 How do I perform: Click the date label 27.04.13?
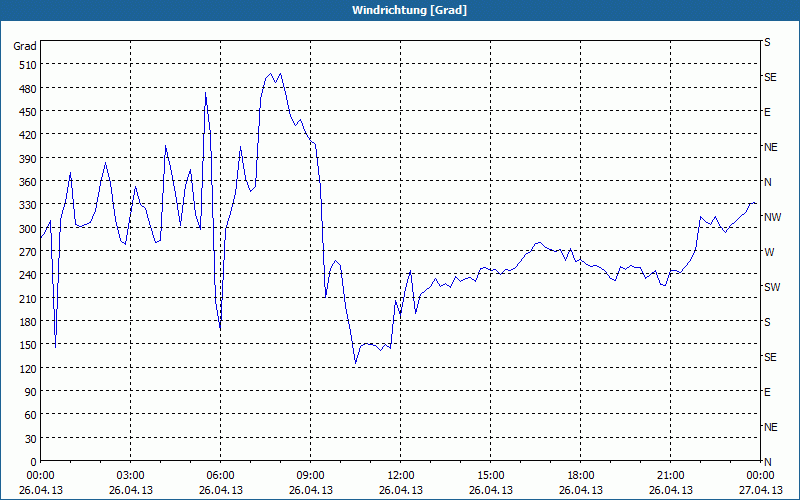760,490
